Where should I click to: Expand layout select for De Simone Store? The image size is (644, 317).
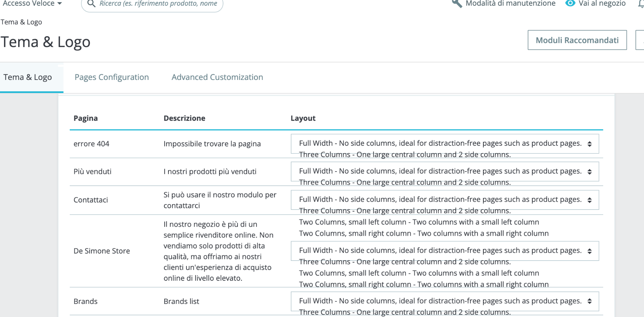(444, 251)
